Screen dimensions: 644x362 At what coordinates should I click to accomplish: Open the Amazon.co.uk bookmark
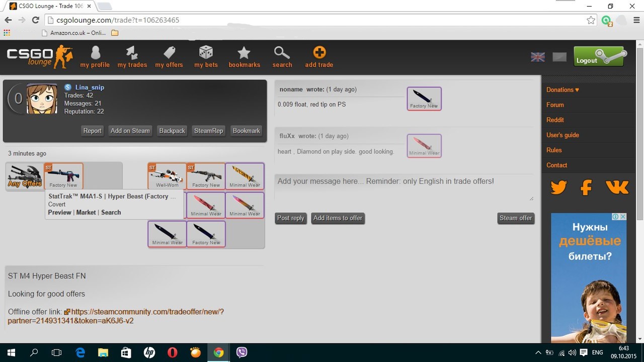[73, 33]
